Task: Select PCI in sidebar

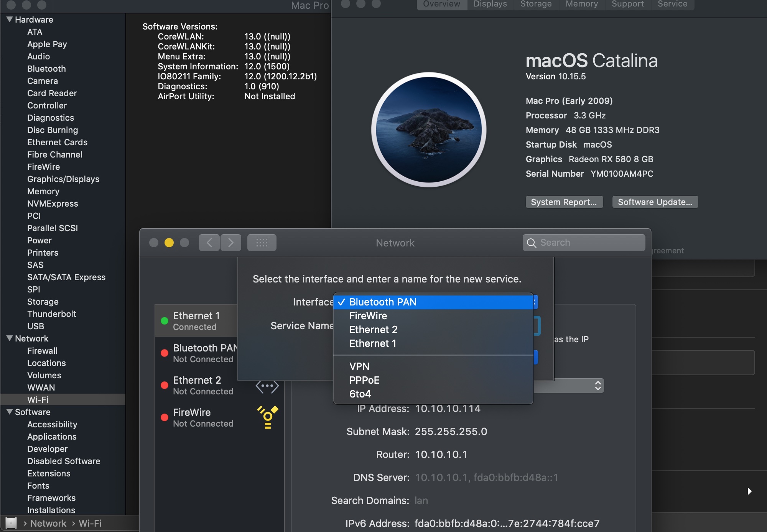Action: 34,216
